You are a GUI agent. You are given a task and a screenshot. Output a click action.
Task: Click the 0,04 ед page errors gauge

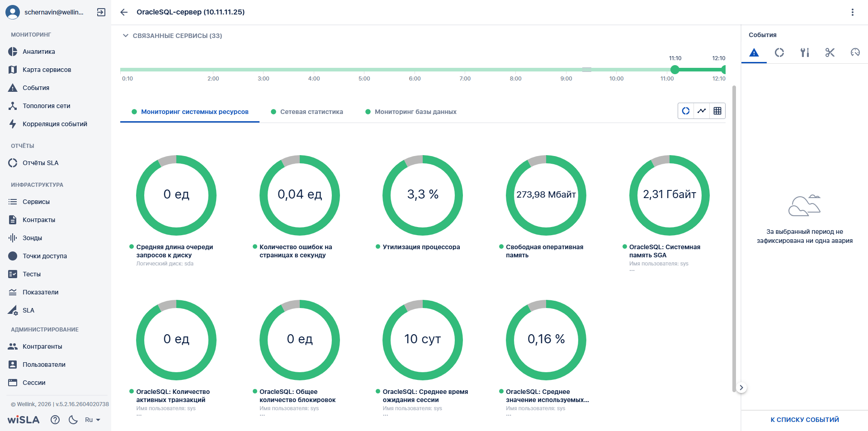tap(300, 195)
